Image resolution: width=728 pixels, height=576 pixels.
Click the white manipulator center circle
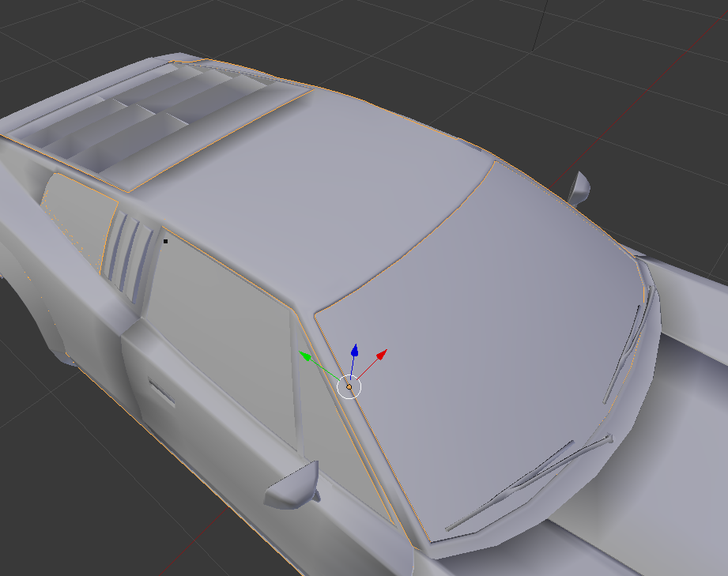click(x=349, y=387)
